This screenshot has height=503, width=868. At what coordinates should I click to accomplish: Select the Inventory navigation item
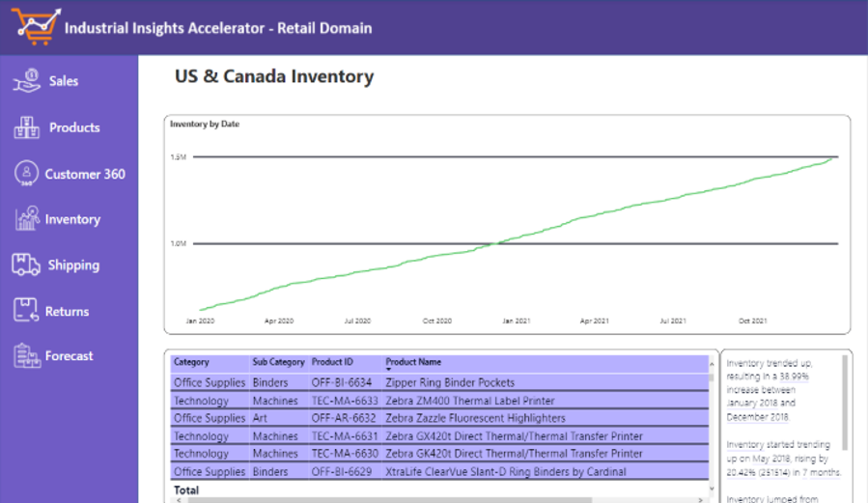pyautogui.click(x=72, y=219)
